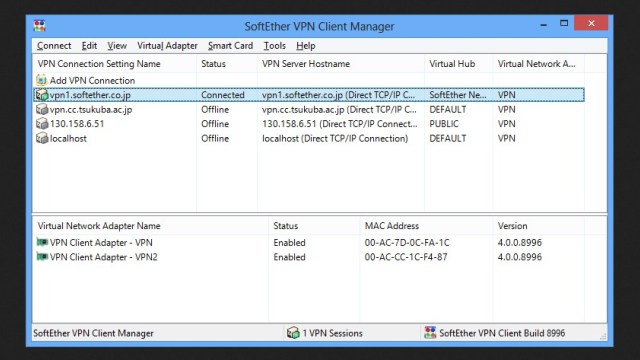Click Enabled status of VPN adapter
This screenshot has height=360, width=640.
(x=289, y=242)
